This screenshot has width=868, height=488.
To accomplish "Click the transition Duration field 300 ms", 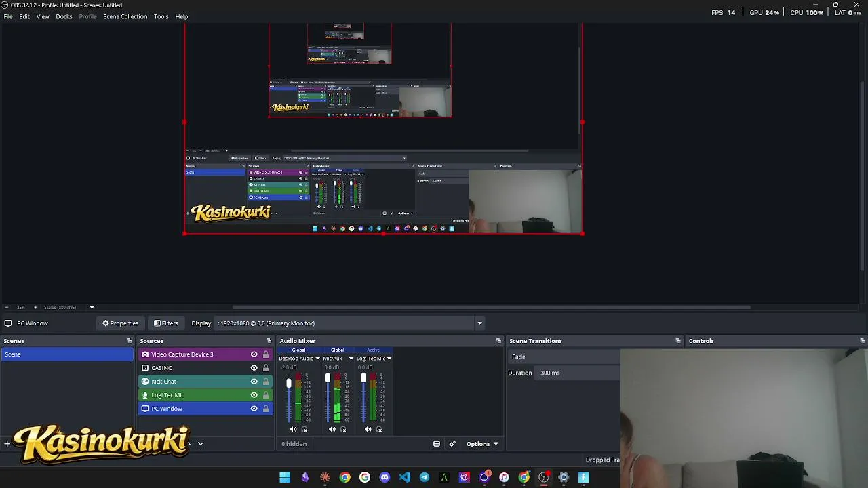I will click(578, 373).
